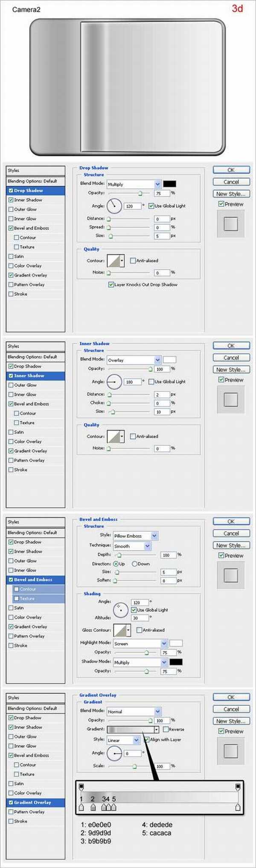Image resolution: width=256 pixels, height=868 pixels.
Task: Enable Use Global Light in Inner Shadow settings
Action: [151, 382]
